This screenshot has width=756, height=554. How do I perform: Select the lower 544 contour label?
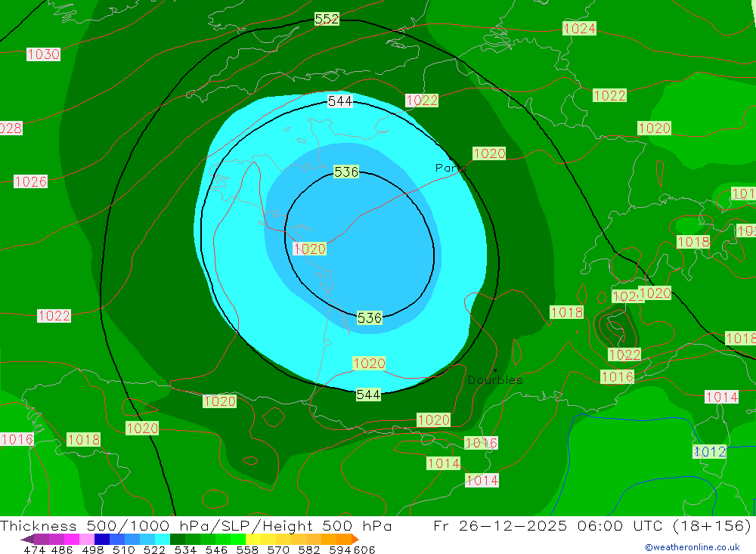pyautogui.click(x=368, y=395)
